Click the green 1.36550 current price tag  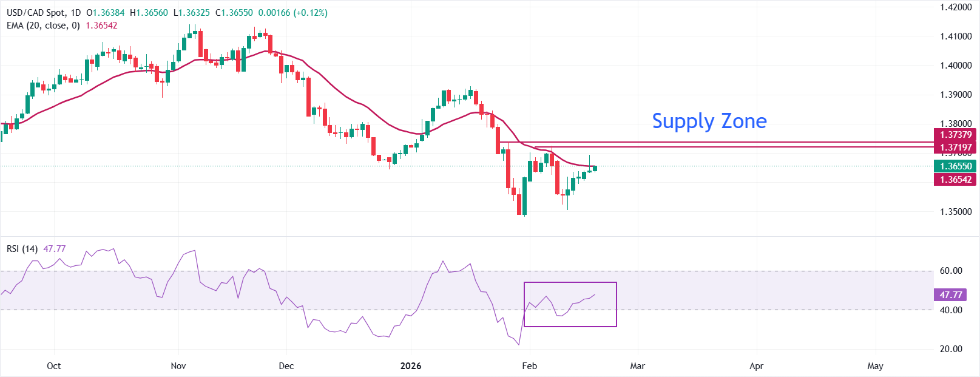coord(956,166)
